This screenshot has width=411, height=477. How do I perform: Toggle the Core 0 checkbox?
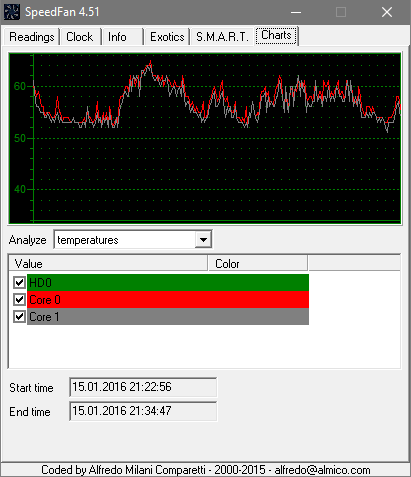(x=19, y=299)
